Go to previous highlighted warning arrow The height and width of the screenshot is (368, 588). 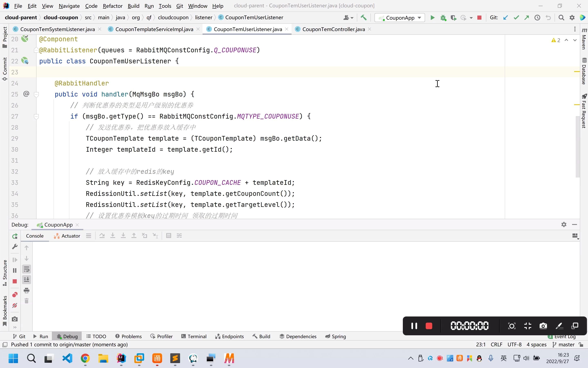[566, 40]
